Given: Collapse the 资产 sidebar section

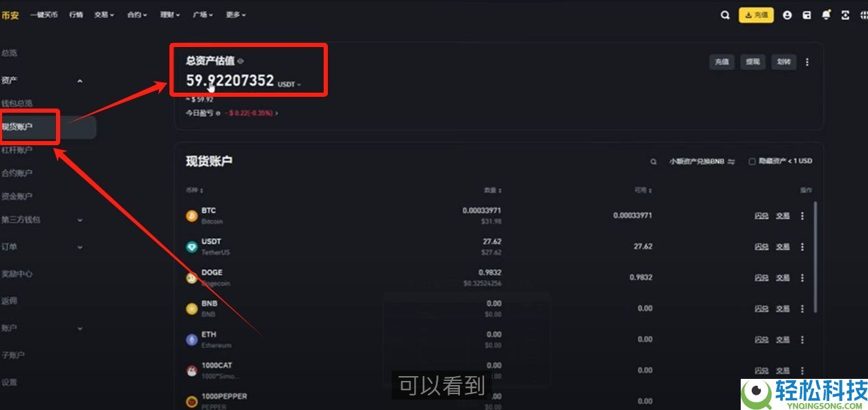Looking at the screenshot, I should [80, 81].
